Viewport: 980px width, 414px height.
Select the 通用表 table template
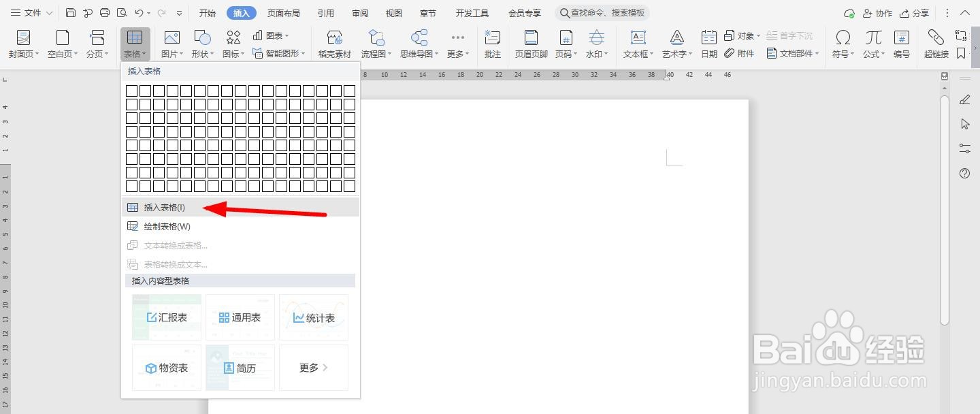240,317
